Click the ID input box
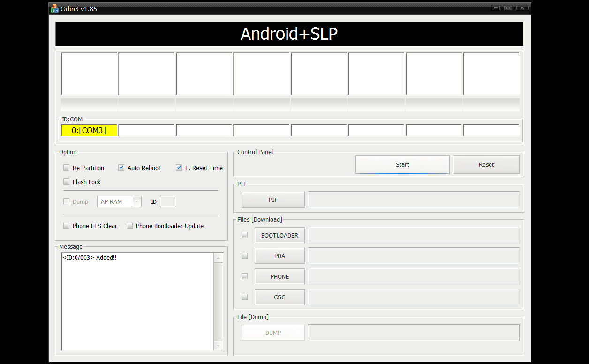Viewport: 589px width, 364px height. [168, 201]
